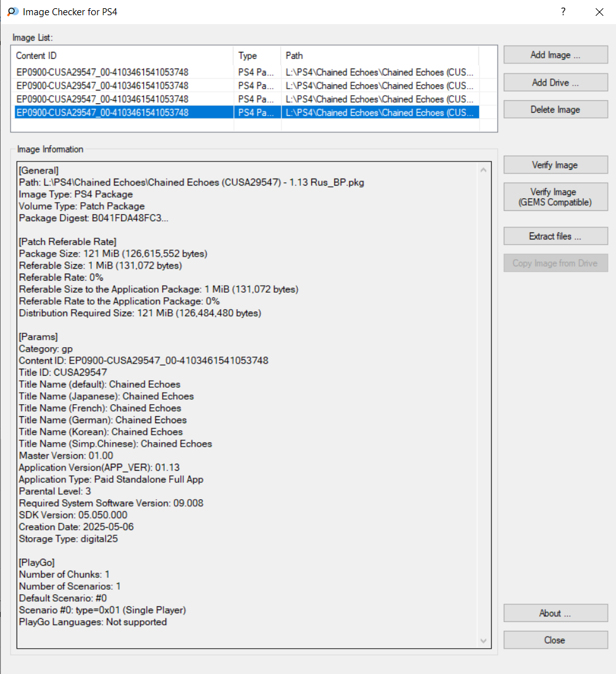This screenshot has width=616, height=674.
Task: Click the SDK Version: 05.050.000 line
Action: point(73,515)
